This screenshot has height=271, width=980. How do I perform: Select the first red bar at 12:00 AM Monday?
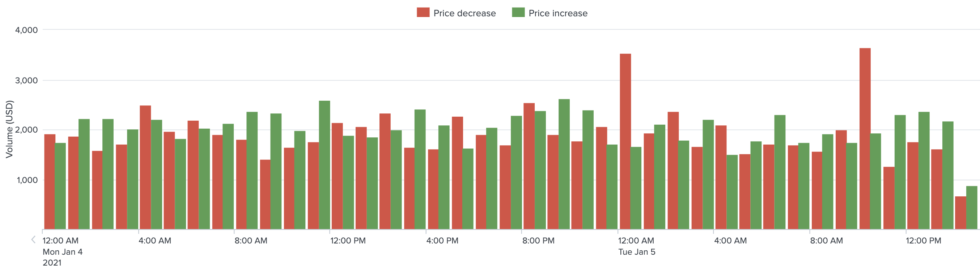click(x=50, y=182)
